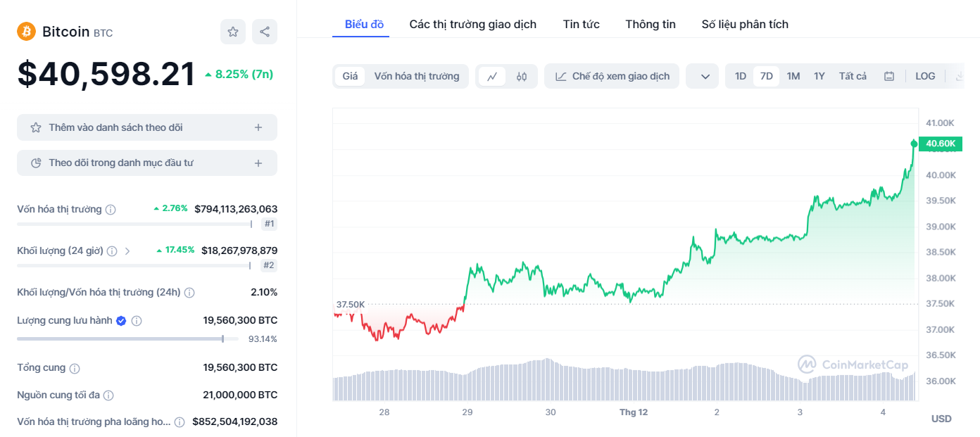Click the star icon to favorite Bitcoin
This screenshot has width=980, height=437.
(x=232, y=32)
